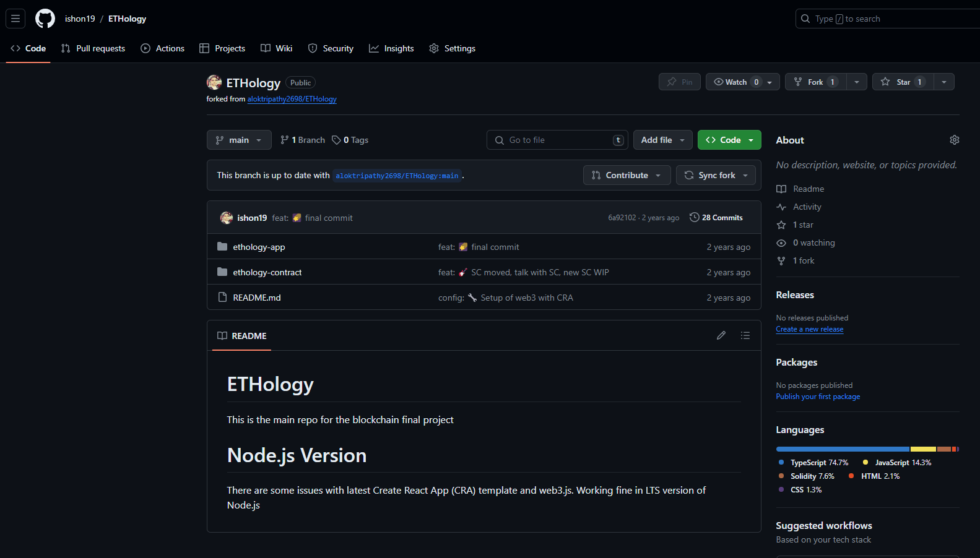
Task: Focus the top Type / to search box
Action: 888,19
